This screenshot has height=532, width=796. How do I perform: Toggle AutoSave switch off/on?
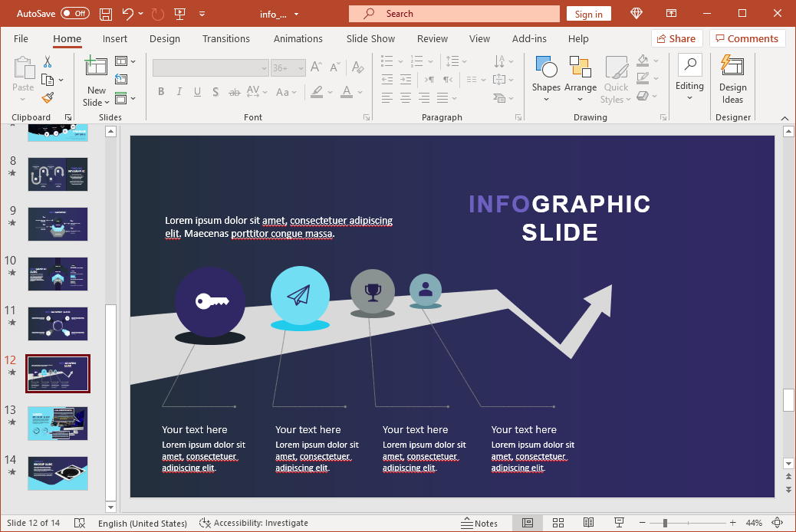click(x=74, y=14)
